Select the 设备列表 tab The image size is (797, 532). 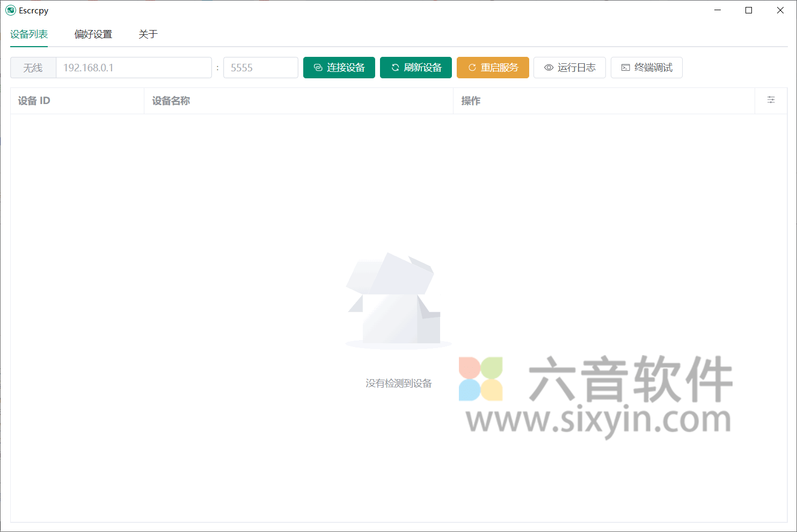(x=28, y=34)
